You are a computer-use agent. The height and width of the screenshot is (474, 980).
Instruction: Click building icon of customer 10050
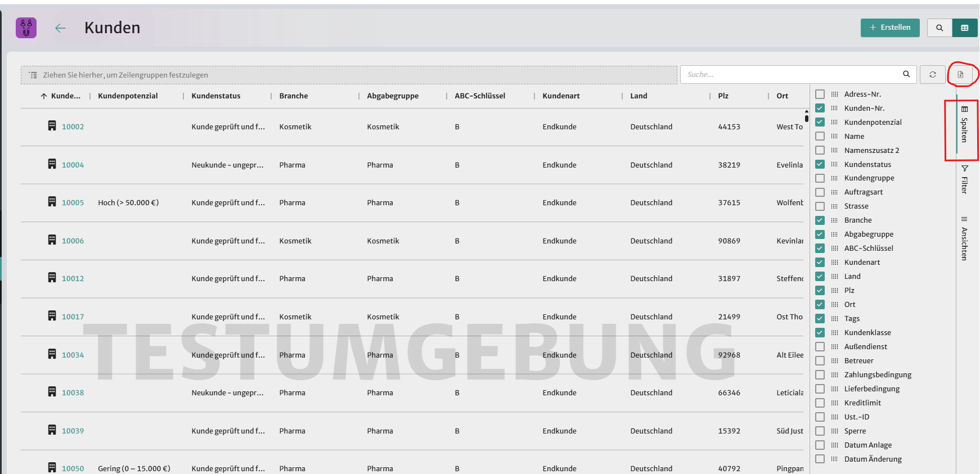(52, 467)
